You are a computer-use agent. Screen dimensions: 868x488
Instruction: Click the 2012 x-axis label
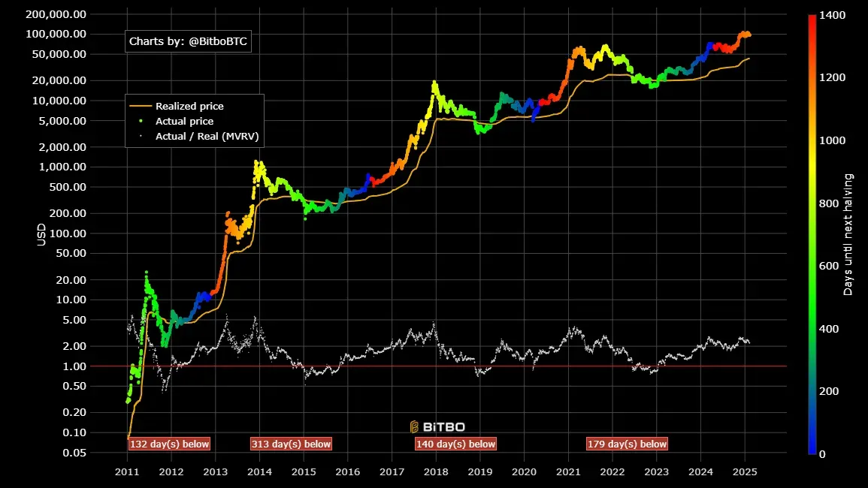[171, 472]
